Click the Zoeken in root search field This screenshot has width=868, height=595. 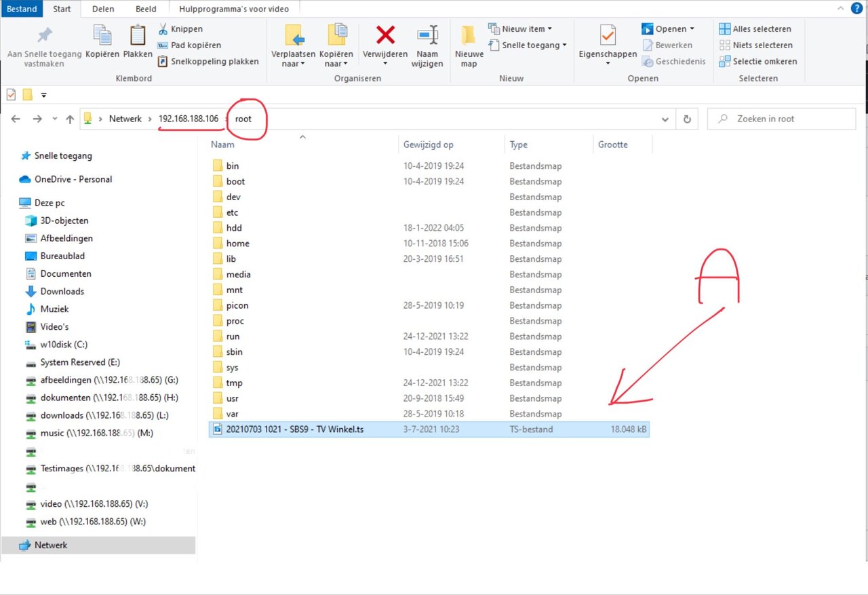tap(787, 119)
